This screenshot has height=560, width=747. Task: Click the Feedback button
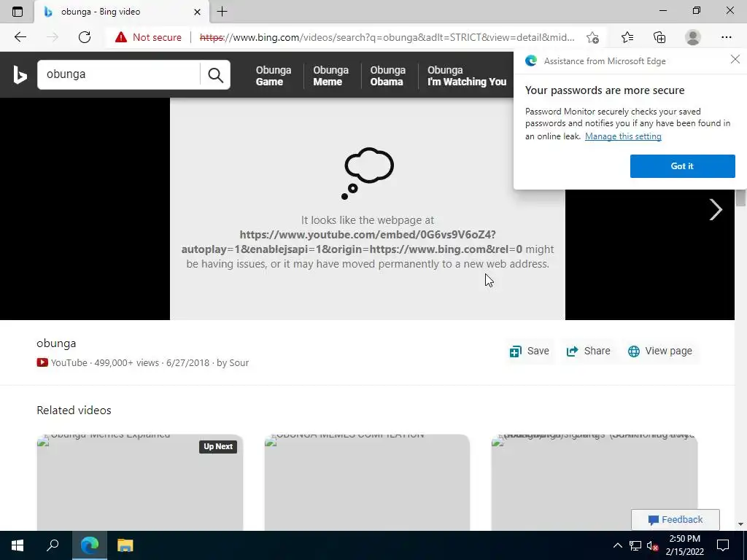(675, 519)
